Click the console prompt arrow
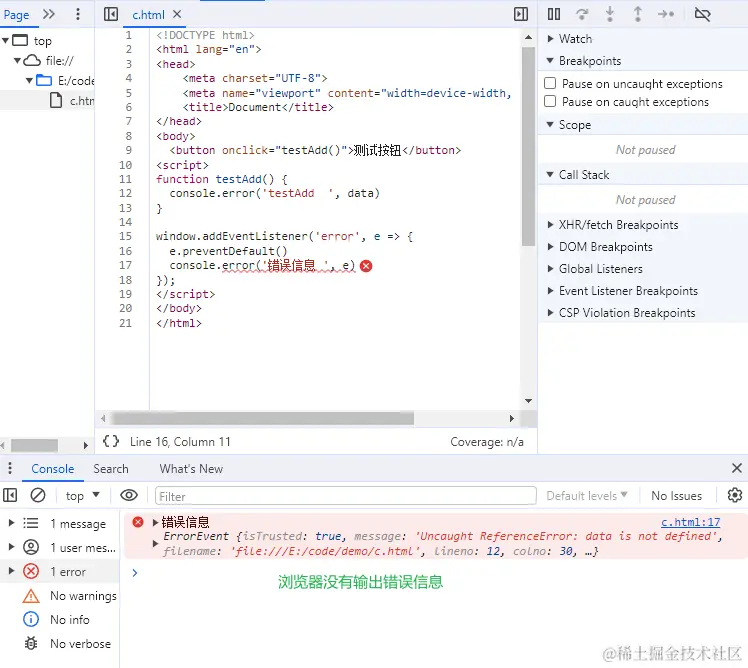The height and width of the screenshot is (668, 748). (x=135, y=572)
